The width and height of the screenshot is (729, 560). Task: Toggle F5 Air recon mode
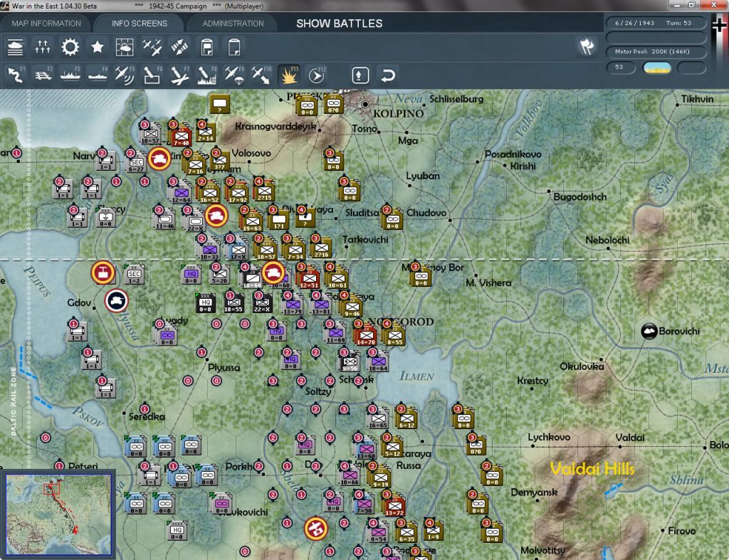pyautogui.click(x=125, y=75)
